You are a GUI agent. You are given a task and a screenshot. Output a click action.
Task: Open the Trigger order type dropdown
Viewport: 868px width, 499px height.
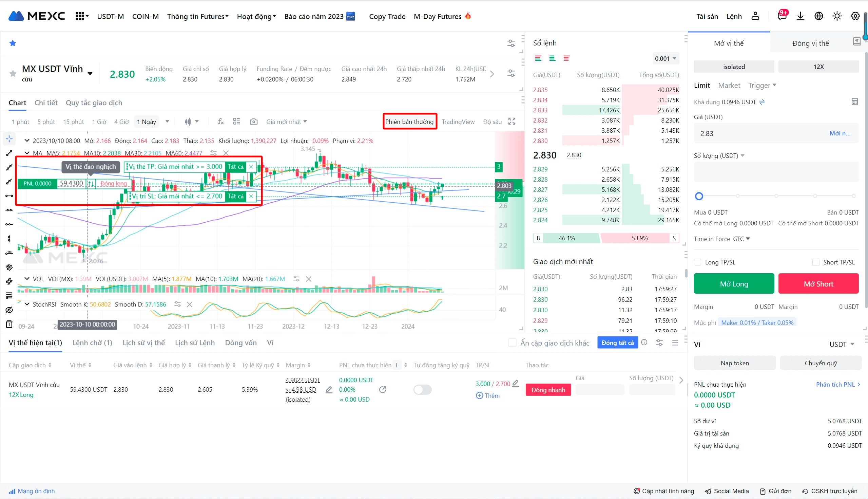762,85
